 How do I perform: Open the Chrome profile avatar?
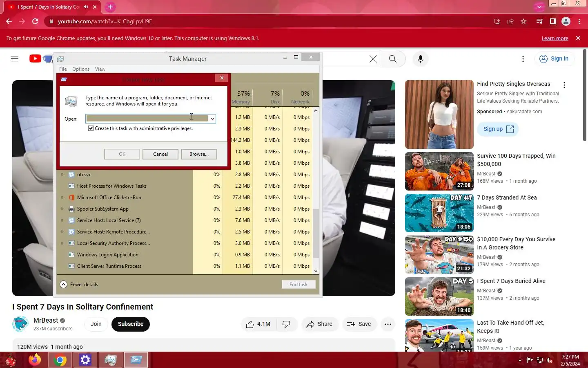[566, 21]
